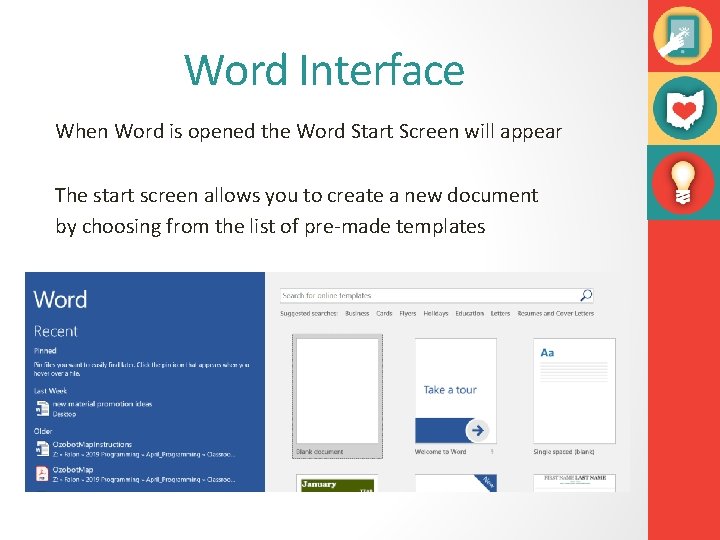This screenshot has height=540, width=720.
Task: Select the Education suggested search
Action: [x=469, y=313]
